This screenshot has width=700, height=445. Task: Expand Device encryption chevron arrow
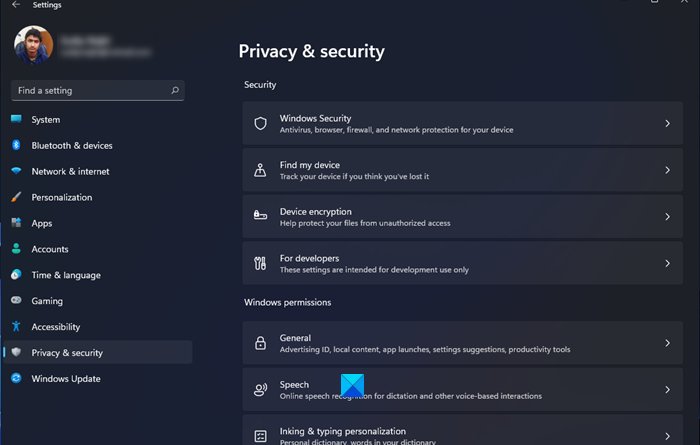point(667,216)
